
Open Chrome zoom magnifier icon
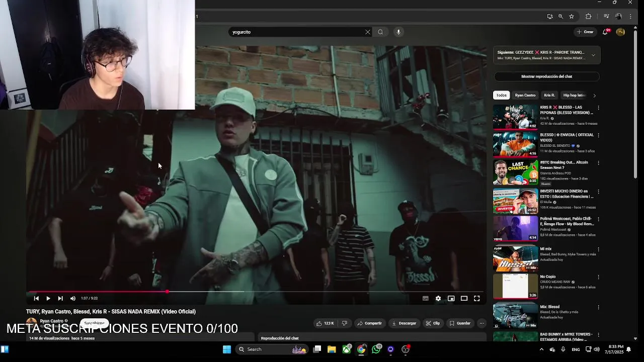pos(560,17)
